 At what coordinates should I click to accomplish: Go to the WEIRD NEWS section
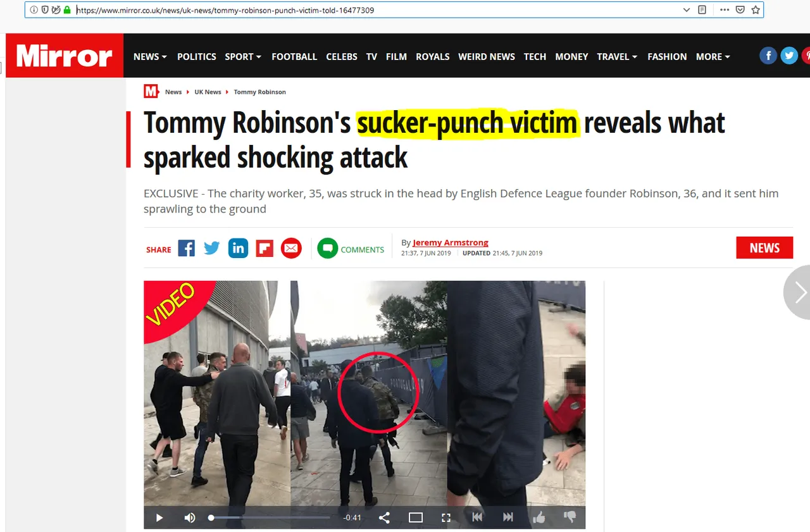point(487,56)
